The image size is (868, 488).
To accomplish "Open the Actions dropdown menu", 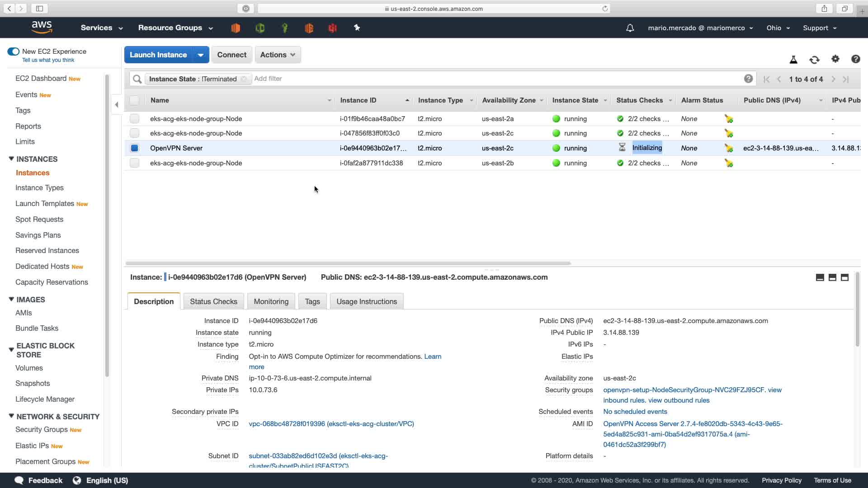I will (x=278, y=55).
